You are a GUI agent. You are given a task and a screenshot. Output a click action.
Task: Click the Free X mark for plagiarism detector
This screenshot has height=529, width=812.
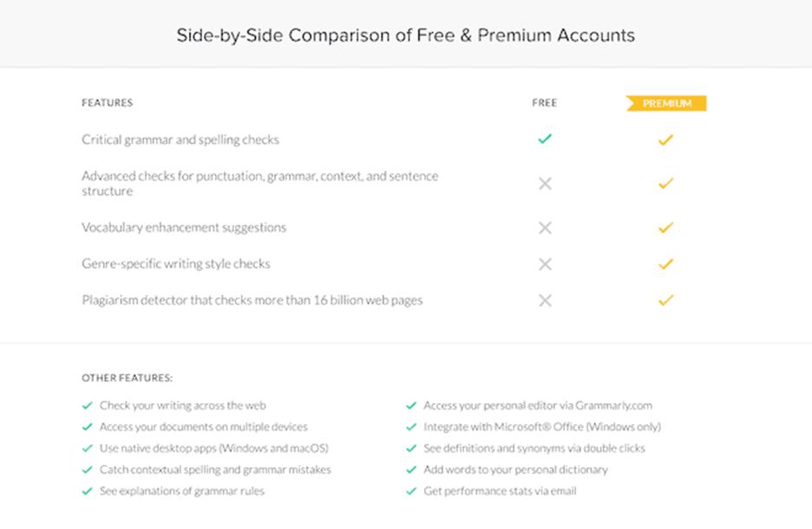tap(545, 300)
